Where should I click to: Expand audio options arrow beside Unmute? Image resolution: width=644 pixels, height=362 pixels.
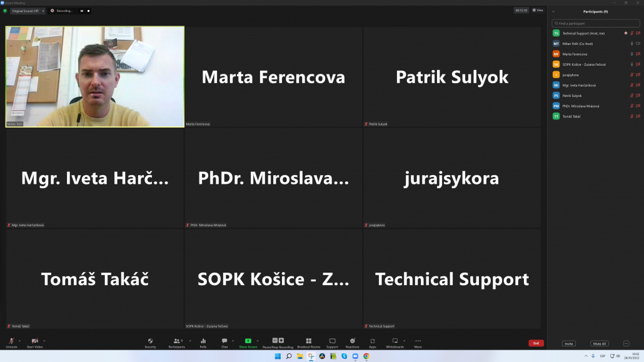19,340
